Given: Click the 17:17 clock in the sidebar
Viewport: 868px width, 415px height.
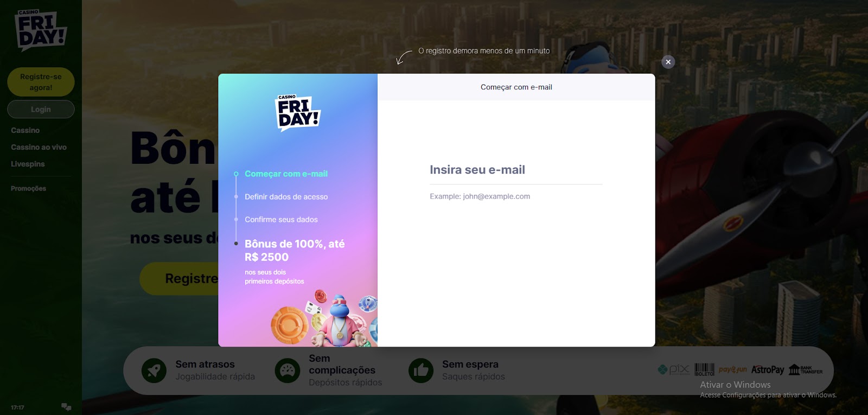Looking at the screenshot, I should click(x=17, y=407).
